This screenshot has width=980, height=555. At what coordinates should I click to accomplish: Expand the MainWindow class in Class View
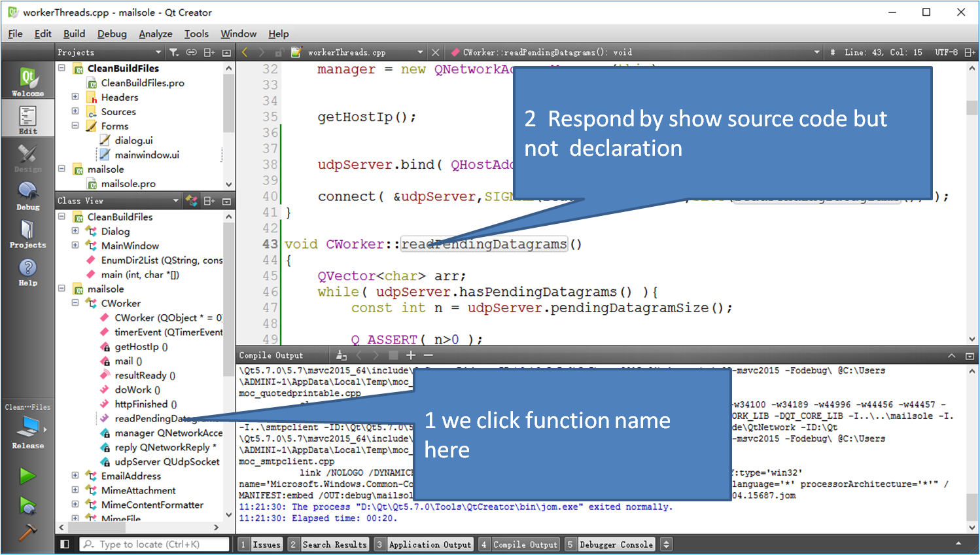coord(75,245)
